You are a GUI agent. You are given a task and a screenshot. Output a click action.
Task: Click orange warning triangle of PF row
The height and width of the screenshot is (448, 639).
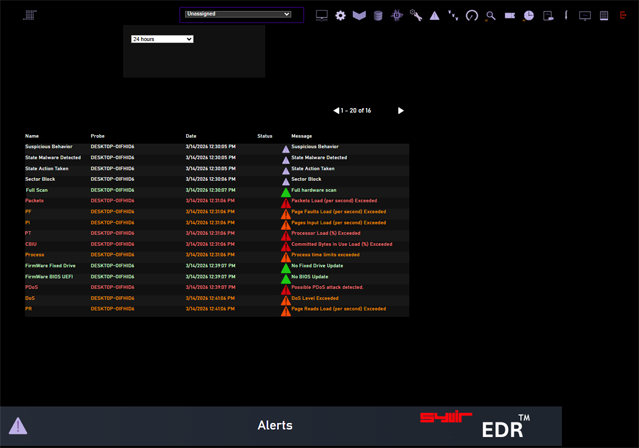click(x=286, y=214)
